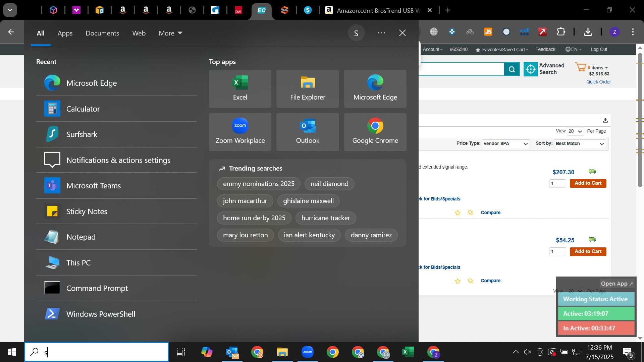The width and height of the screenshot is (644, 362).
Task: Open Microsoft Edge tile in Top apps
Action: [x=375, y=89]
